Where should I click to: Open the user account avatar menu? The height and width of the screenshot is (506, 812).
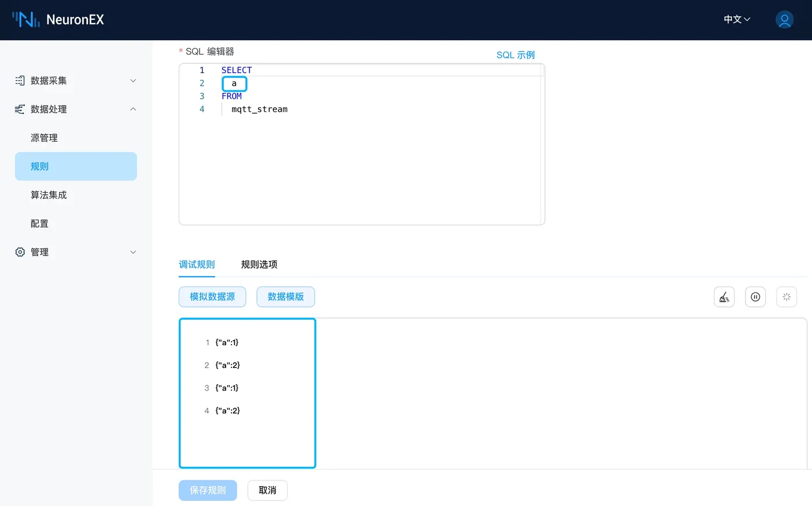click(x=784, y=20)
